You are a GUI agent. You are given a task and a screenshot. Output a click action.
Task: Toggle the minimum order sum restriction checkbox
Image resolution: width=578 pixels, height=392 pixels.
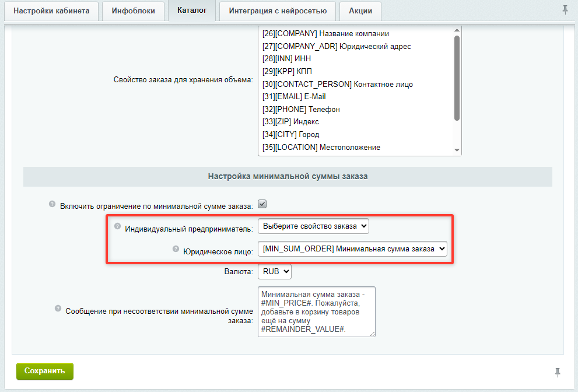(262, 204)
